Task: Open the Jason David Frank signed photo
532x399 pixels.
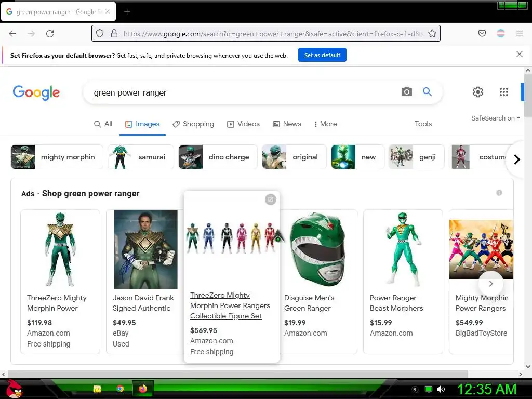Action: (x=145, y=249)
